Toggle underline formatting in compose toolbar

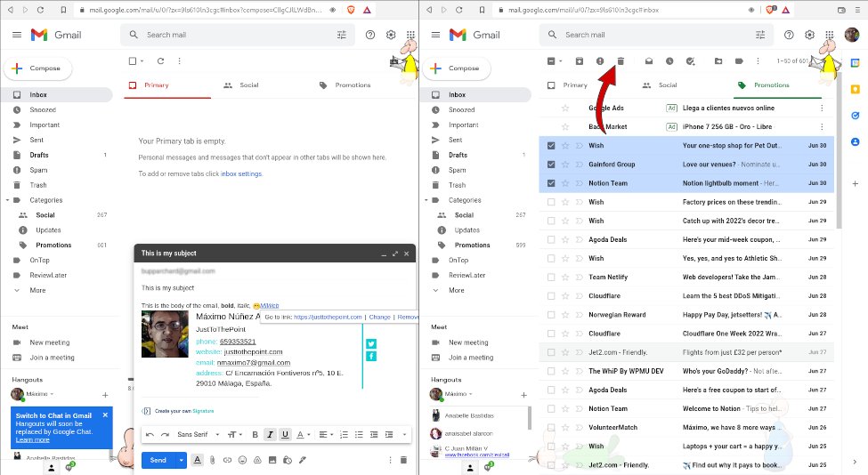pyautogui.click(x=285, y=435)
